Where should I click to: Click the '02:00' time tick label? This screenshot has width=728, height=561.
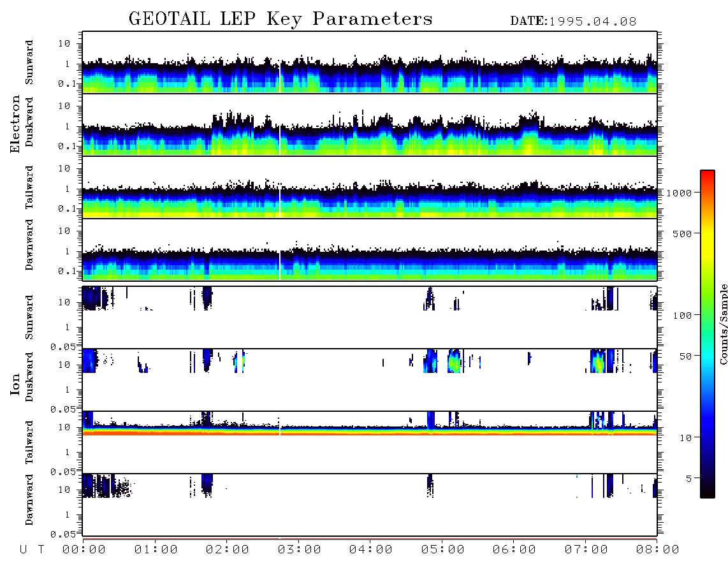click(228, 550)
